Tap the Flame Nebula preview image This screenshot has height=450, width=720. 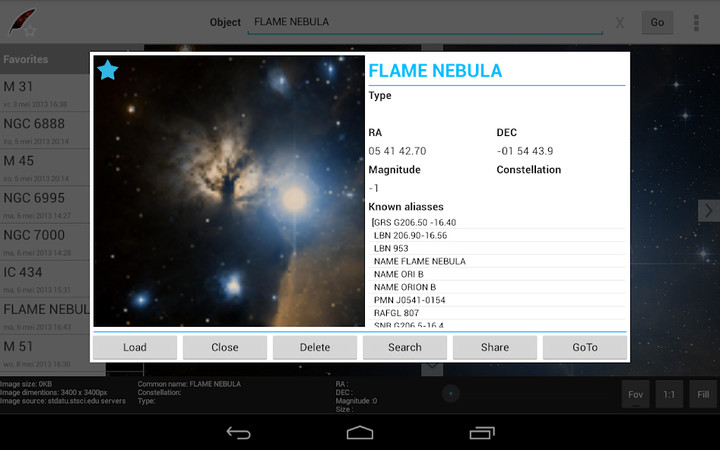tap(229, 190)
